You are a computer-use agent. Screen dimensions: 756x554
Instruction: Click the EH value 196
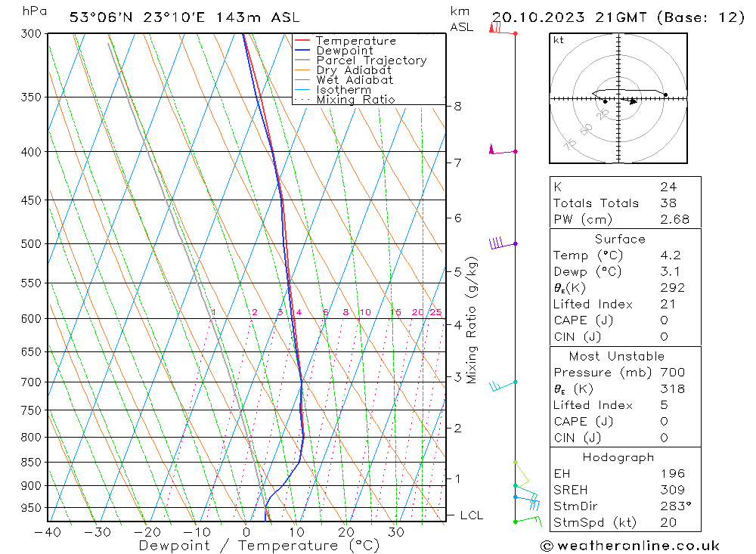click(x=673, y=473)
